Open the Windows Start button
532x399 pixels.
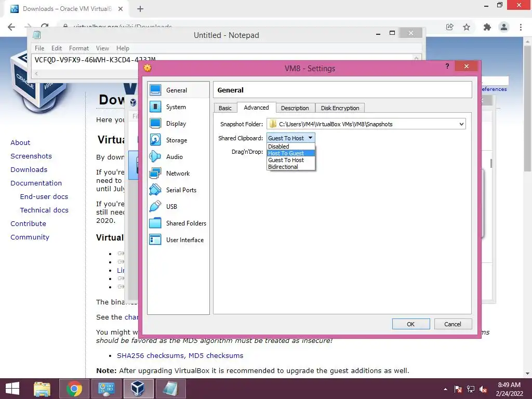click(x=12, y=389)
